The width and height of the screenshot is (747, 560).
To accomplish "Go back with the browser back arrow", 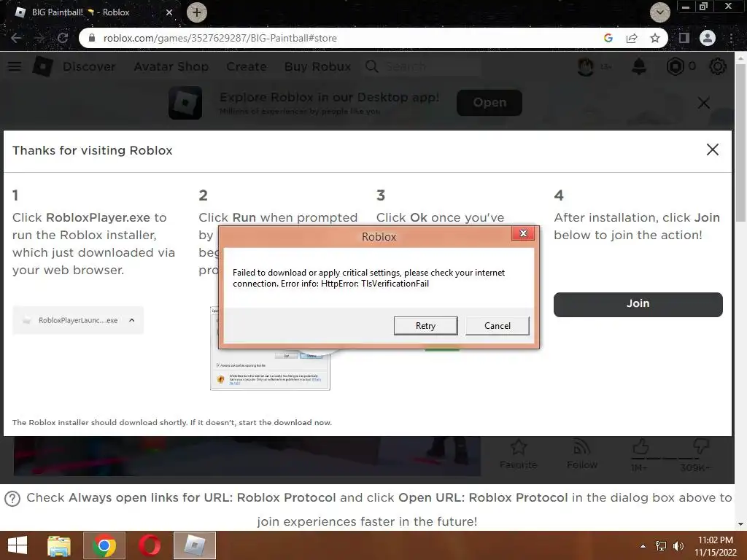I will [16, 38].
